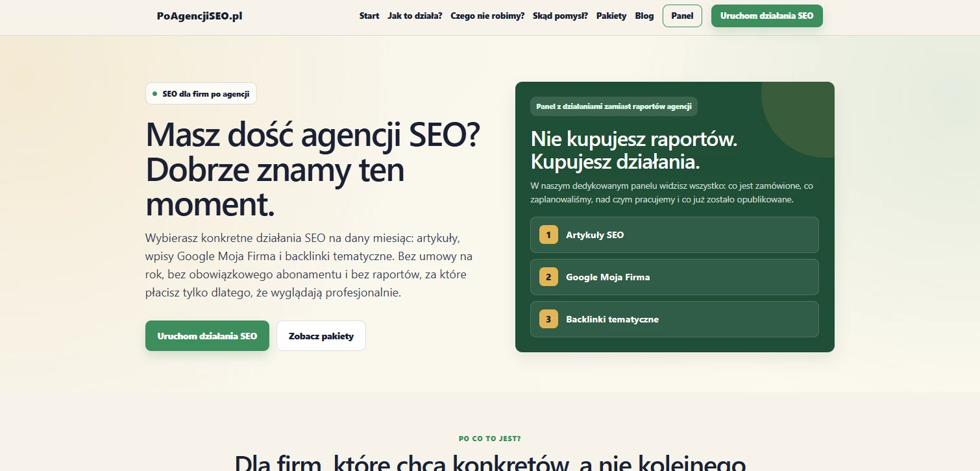Click the Zobacz pakiety button
The image size is (980, 471).
point(321,336)
